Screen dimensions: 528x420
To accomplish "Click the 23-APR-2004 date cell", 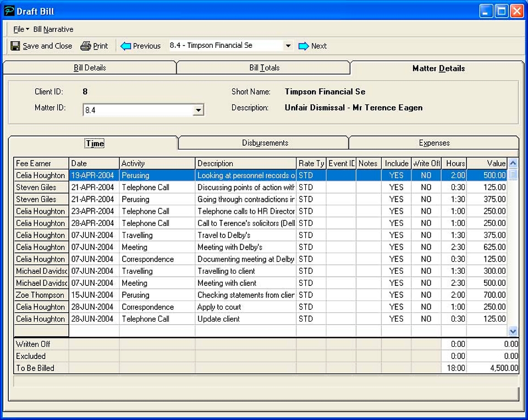I will pos(94,211).
